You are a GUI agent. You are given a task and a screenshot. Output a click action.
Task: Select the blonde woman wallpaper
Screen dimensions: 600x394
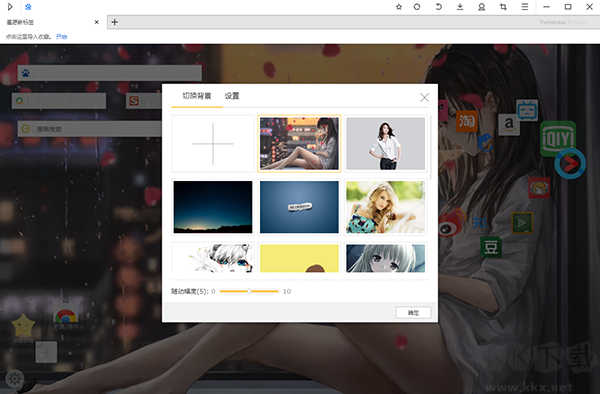pyautogui.click(x=385, y=207)
